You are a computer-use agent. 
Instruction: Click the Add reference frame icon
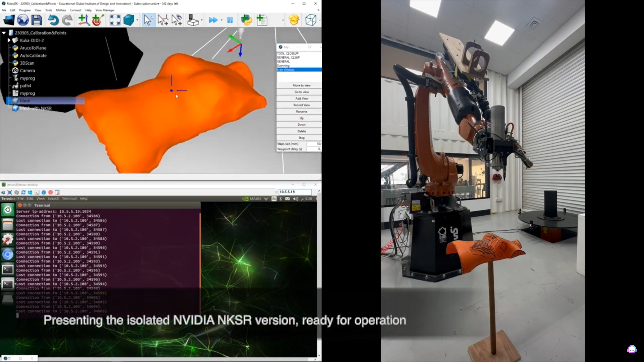83,20
